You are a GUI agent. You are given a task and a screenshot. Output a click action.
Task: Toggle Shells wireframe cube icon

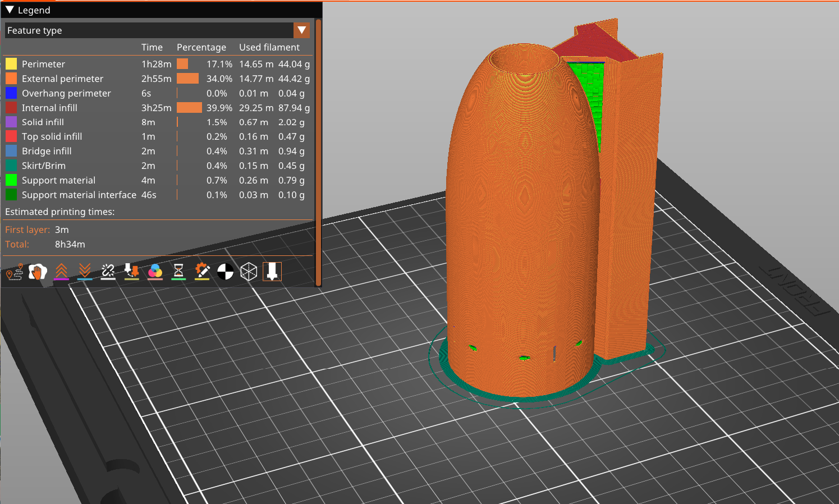pos(249,272)
